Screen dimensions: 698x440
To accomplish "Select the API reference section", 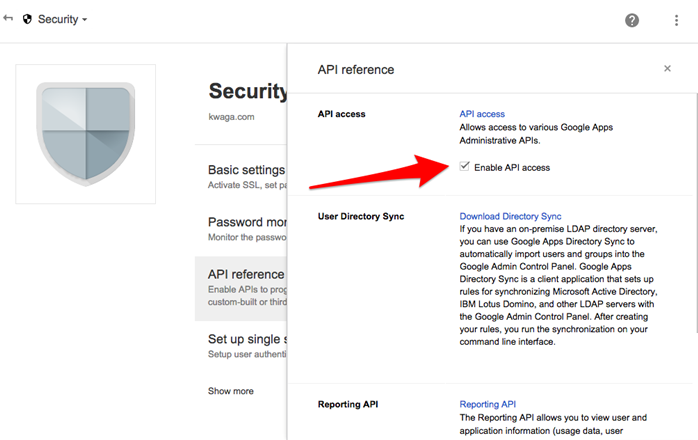I will [x=241, y=288].
